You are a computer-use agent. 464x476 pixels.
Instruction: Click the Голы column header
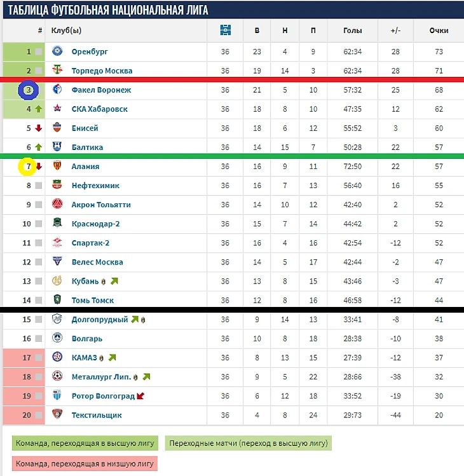pos(353,31)
